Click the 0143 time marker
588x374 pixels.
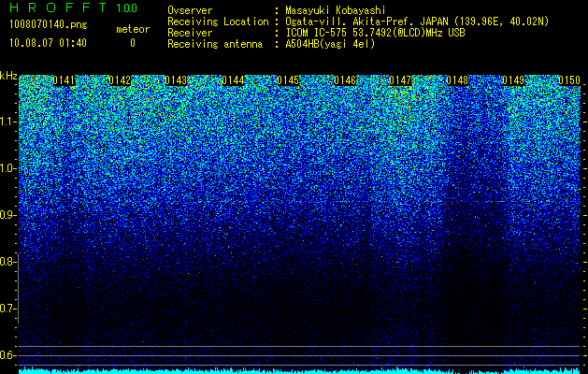(176, 80)
